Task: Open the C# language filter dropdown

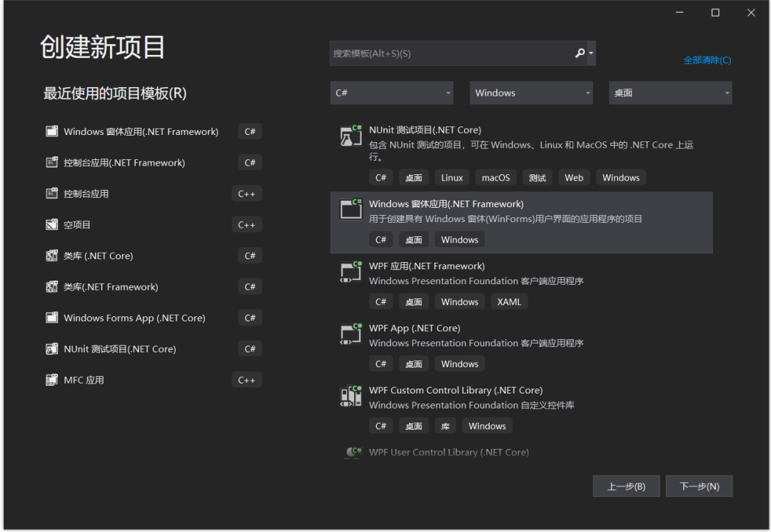Action: tap(391, 93)
